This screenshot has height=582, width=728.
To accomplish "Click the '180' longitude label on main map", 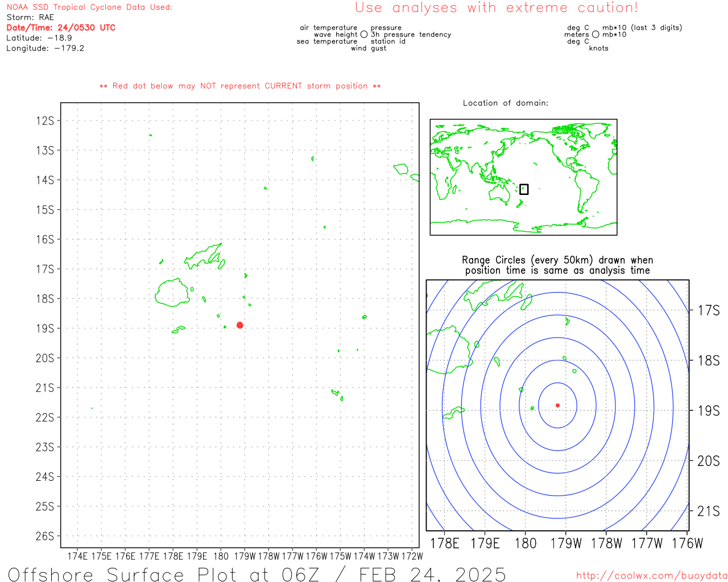I will [221, 556].
